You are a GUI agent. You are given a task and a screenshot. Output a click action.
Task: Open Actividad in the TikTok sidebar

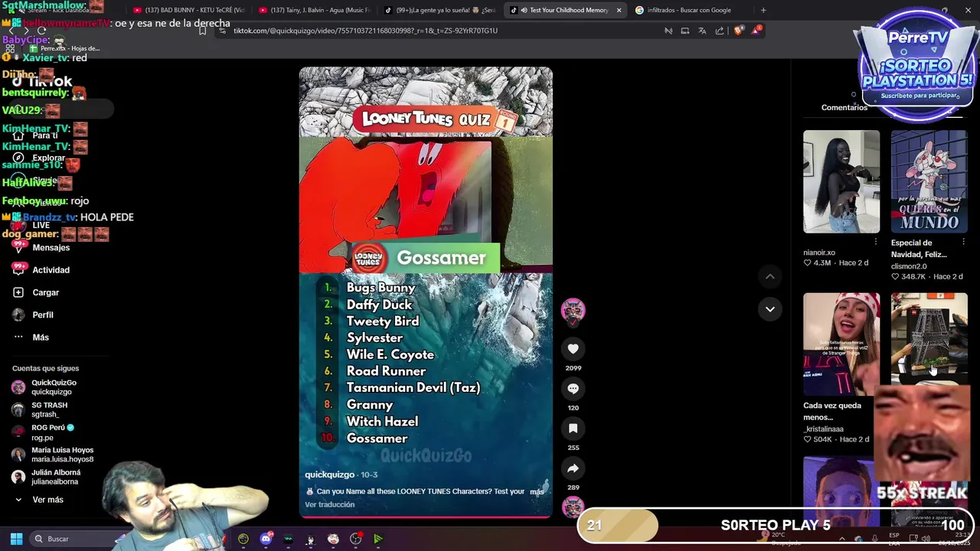click(51, 270)
